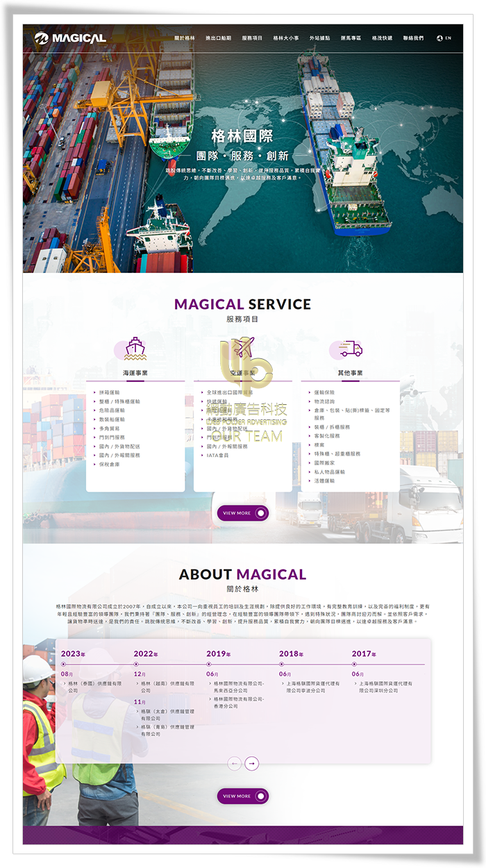Click the delivery truck icon above 其他事業
The width and height of the screenshot is (486, 868).
[351, 349]
